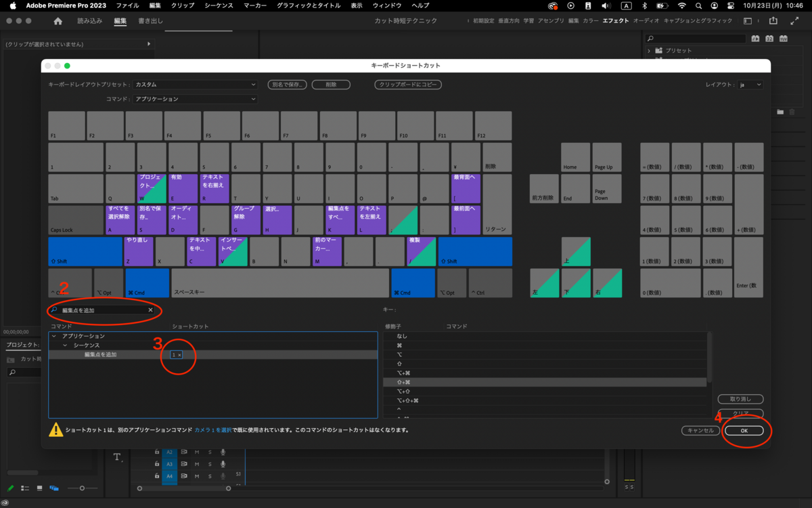Viewport: 812px width, 508px height.
Task: Toggle target track A3
Action: click(x=170, y=464)
